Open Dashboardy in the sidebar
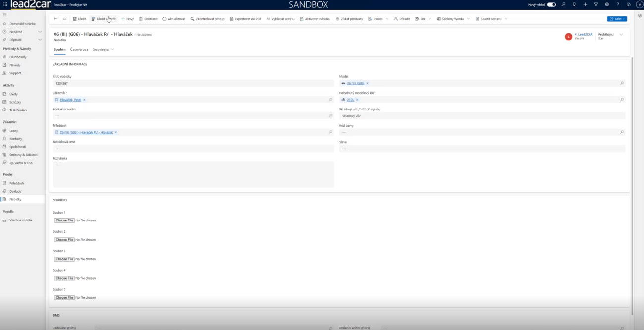This screenshot has height=330, width=644. coord(18,57)
